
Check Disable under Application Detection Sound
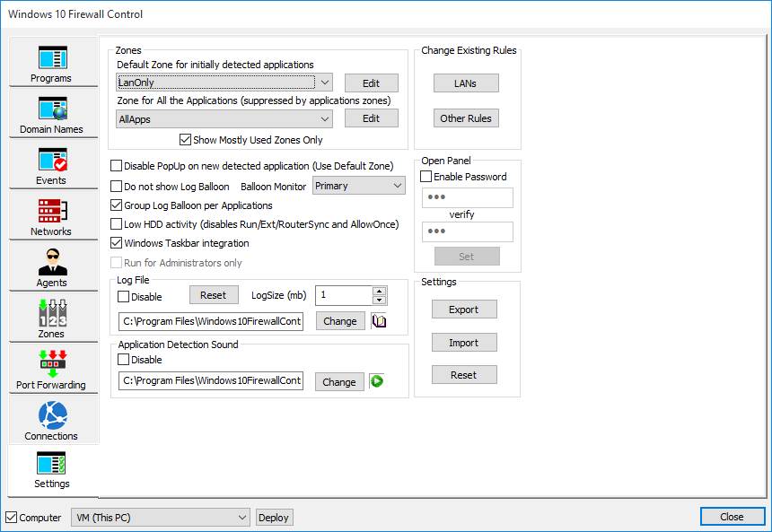pos(124,360)
